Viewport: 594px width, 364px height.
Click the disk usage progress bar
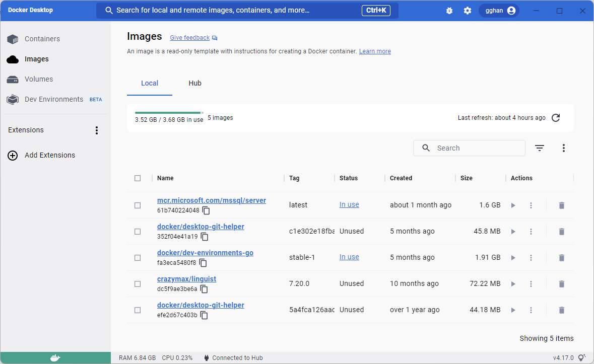(x=168, y=113)
